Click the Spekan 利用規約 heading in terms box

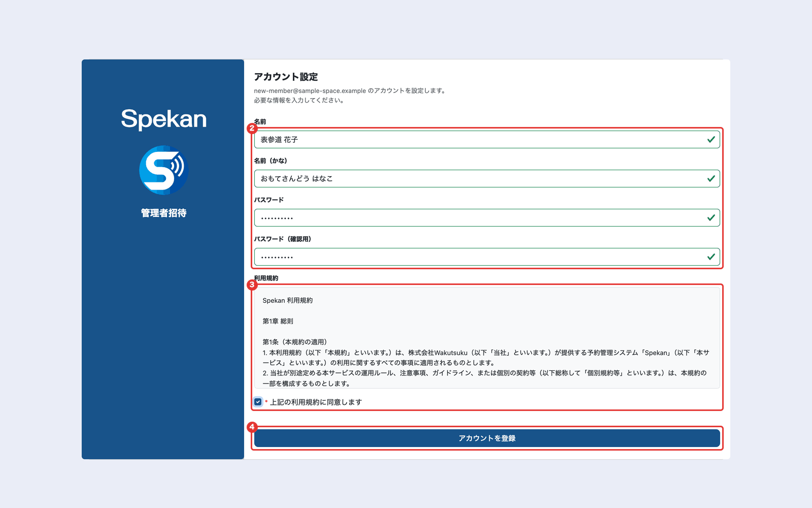click(x=288, y=301)
